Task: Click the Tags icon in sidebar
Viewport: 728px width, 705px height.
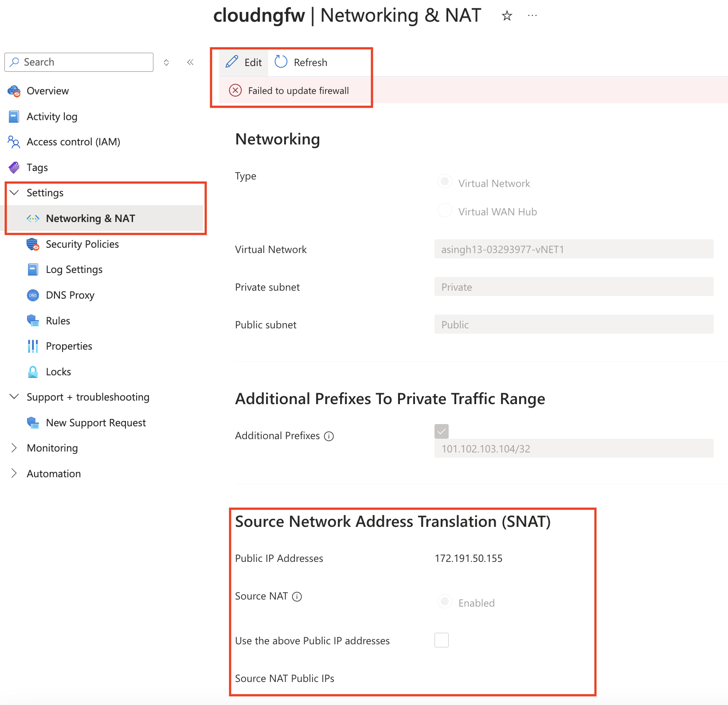Action: pos(14,167)
